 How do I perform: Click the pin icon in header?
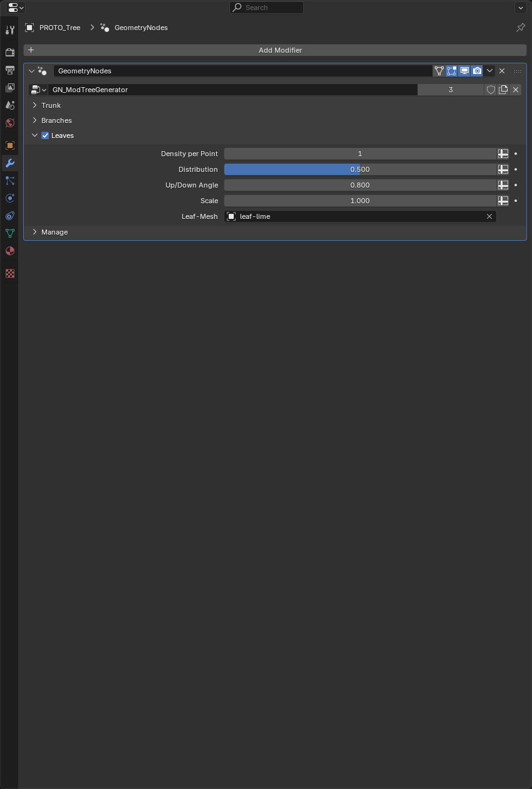520,28
